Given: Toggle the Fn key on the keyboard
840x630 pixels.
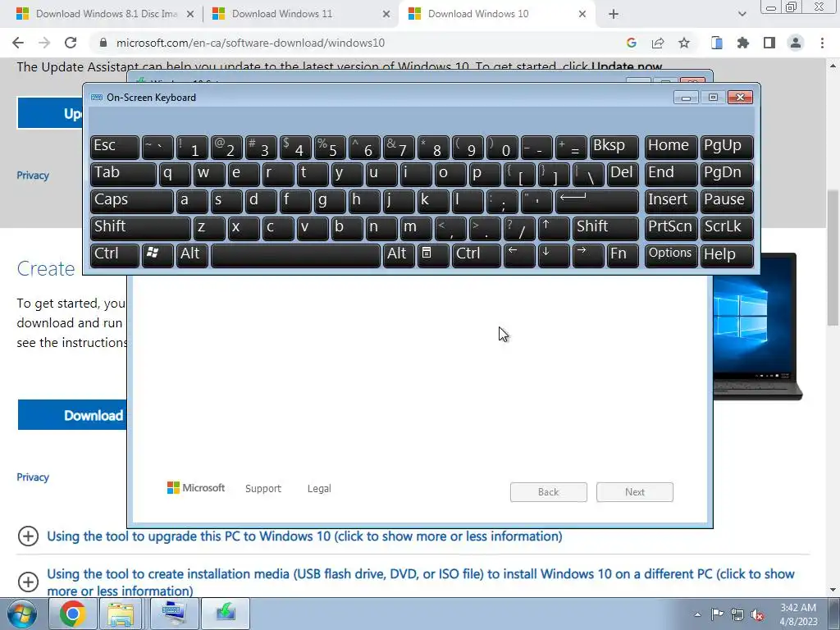Looking at the screenshot, I should 623,255.
